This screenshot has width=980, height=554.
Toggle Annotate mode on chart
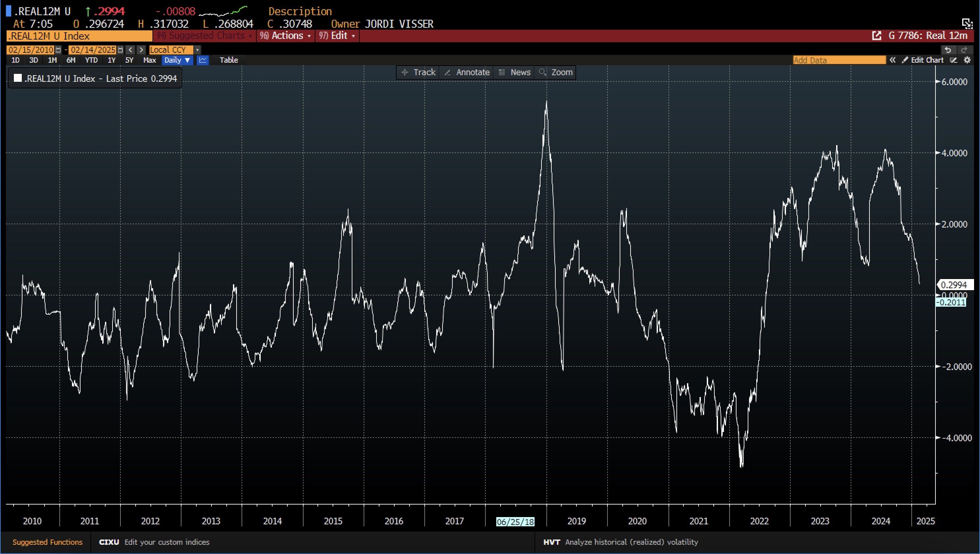[x=467, y=72]
